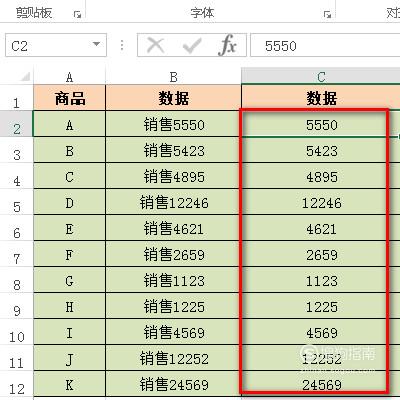
Task: Select cell containing 销售24569
Action: click(173, 384)
